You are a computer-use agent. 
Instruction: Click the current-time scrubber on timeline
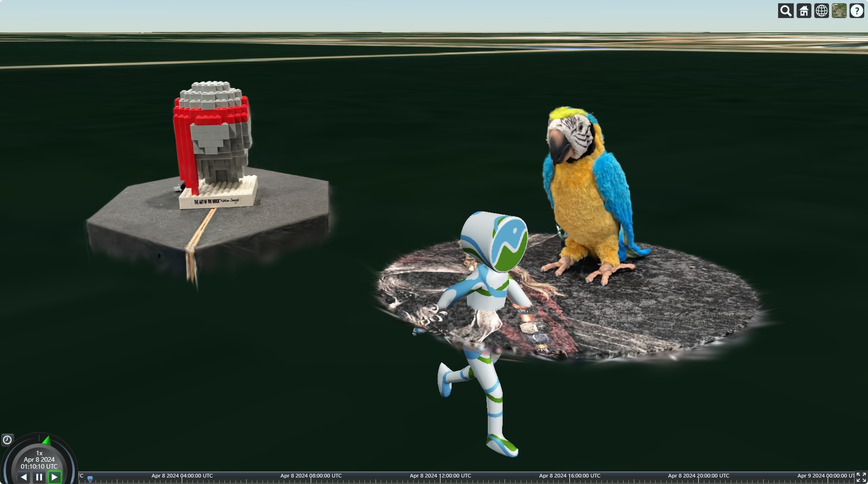[90, 478]
